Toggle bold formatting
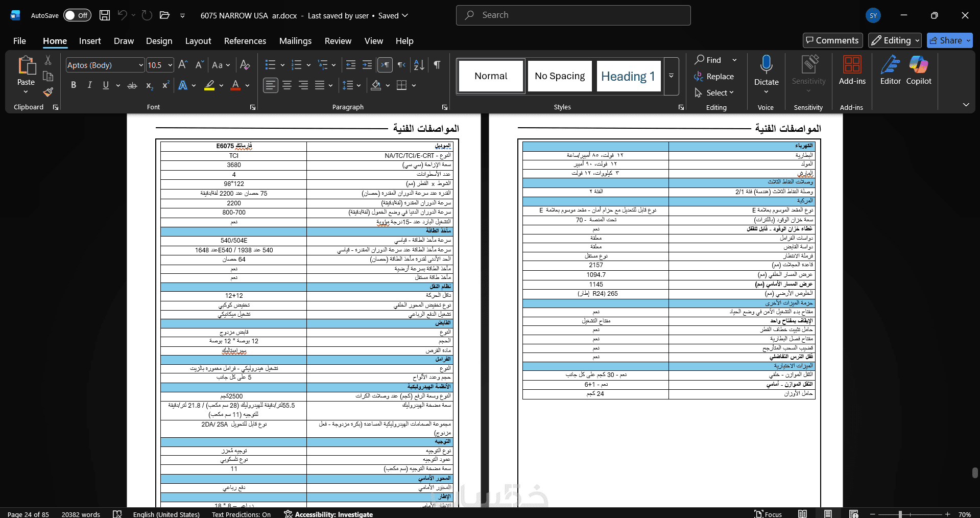This screenshot has height=518, width=980. click(74, 85)
